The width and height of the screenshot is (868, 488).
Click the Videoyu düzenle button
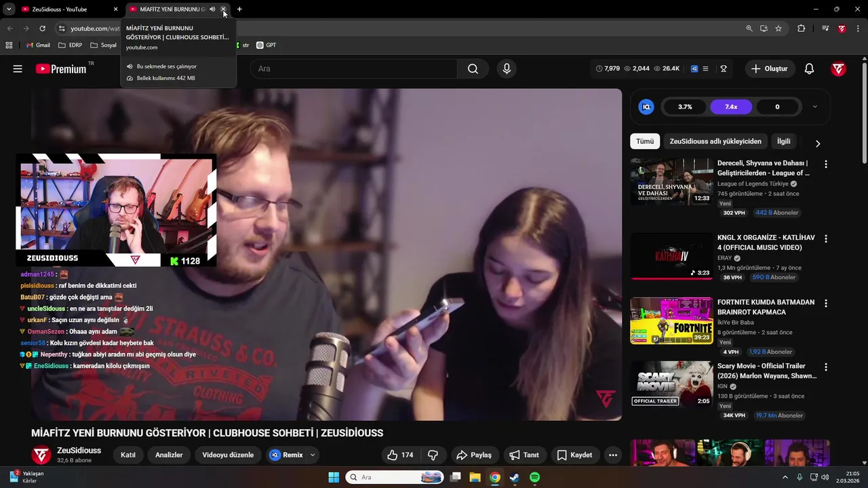click(x=228, y=455)
